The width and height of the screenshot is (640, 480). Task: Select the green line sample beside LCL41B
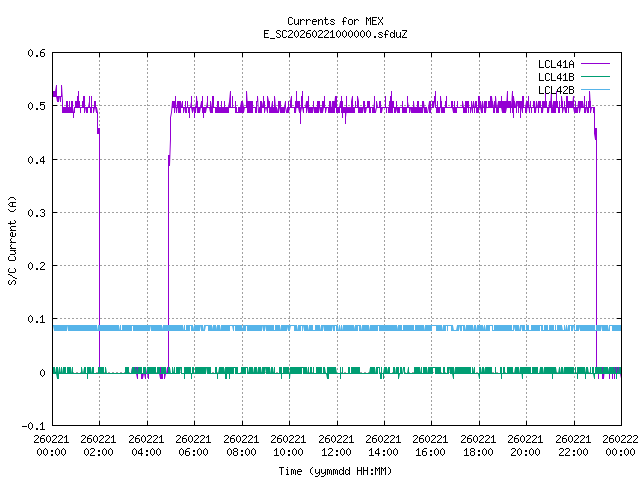click(x=593, y=77)
